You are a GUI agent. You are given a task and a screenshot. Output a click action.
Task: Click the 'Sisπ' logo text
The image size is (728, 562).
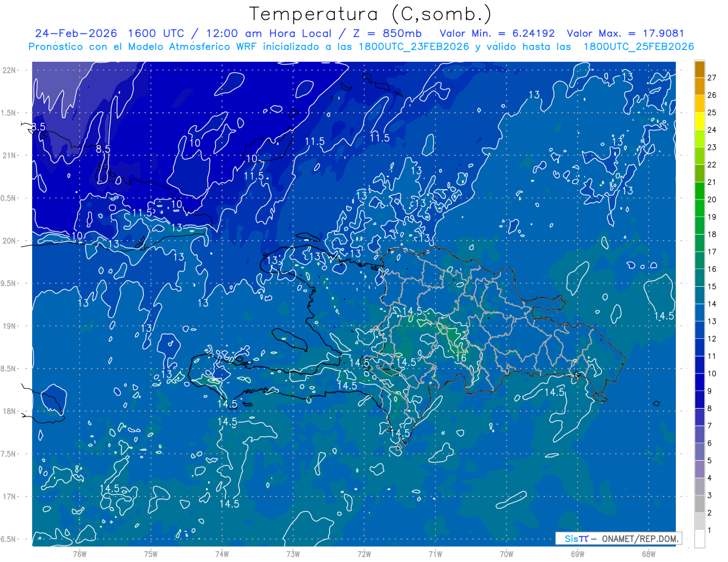pos(576,538)
